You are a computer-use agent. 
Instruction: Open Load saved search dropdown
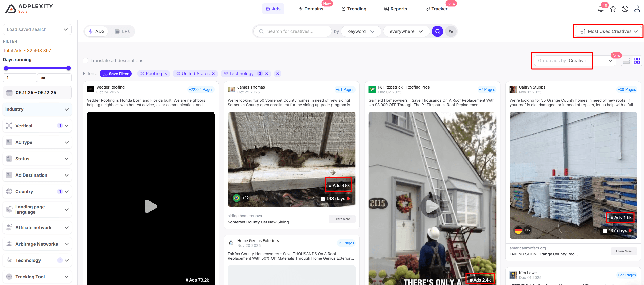point(37,29)
